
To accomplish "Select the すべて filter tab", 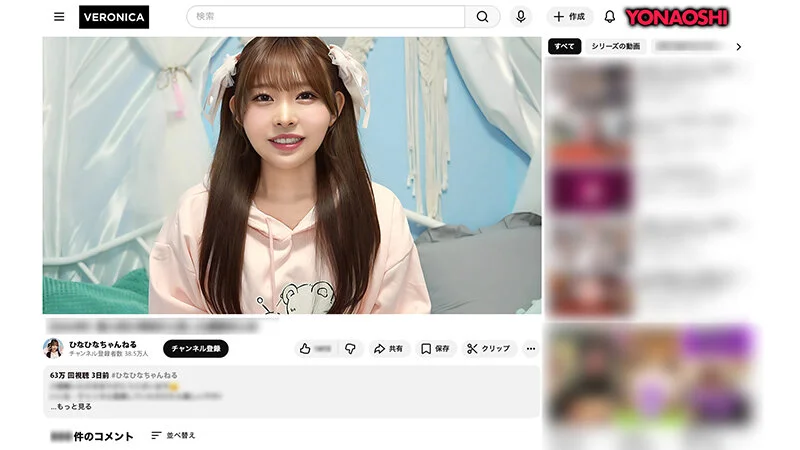I will coord(564,47).
